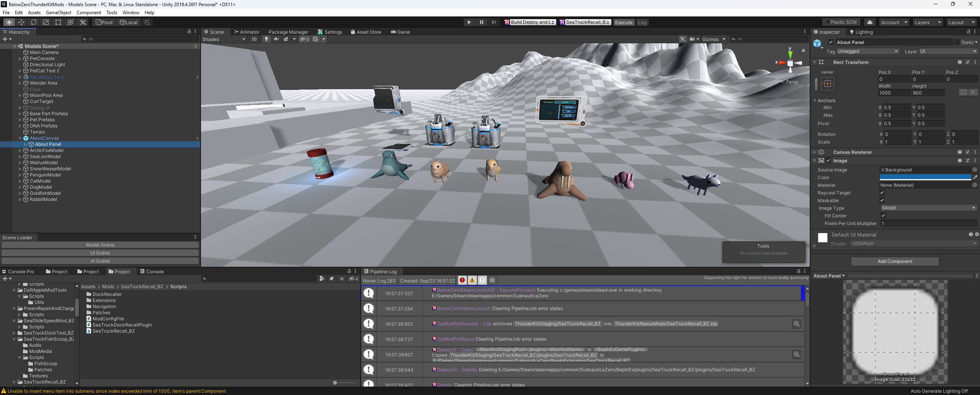980x395 pixels.
Task: Open the Account dropdown
Action: point(894,22)
